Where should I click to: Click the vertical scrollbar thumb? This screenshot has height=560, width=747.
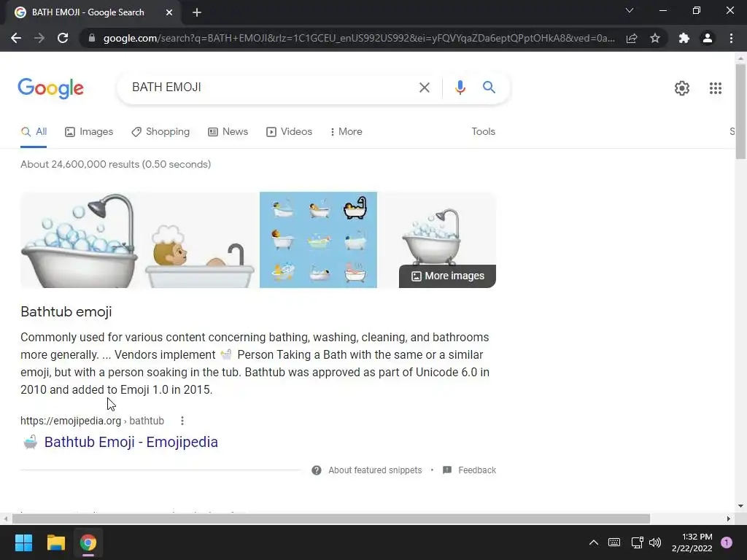tap(740, 112)
